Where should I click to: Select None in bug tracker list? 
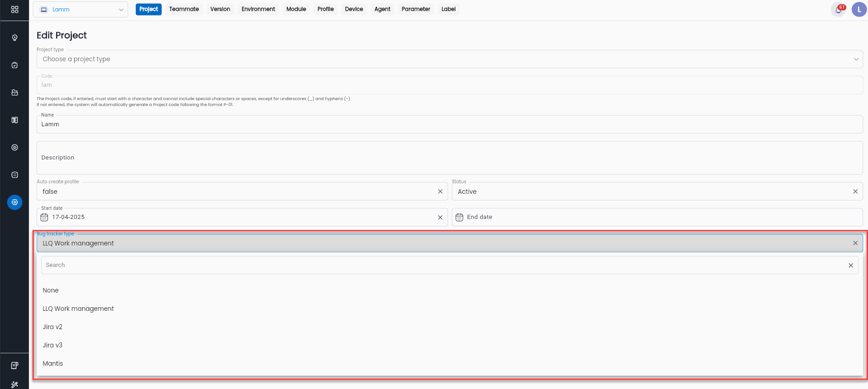(450, 290)
